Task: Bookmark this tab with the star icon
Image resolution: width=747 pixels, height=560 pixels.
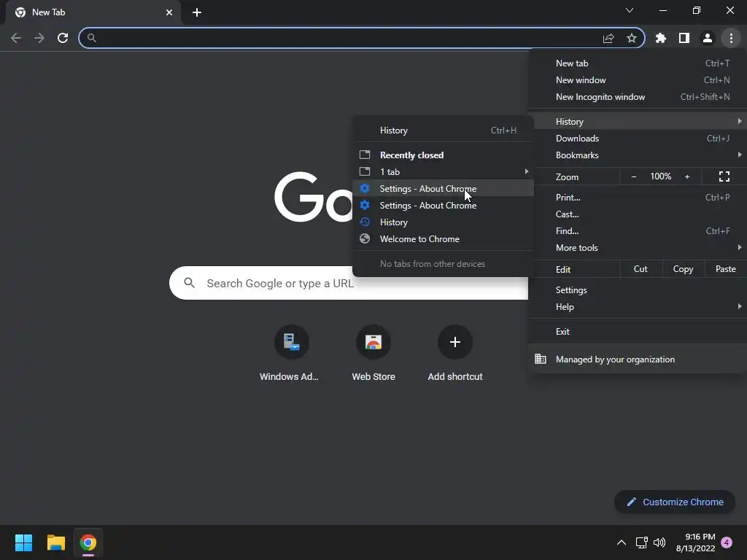Action: click(632, 38)
